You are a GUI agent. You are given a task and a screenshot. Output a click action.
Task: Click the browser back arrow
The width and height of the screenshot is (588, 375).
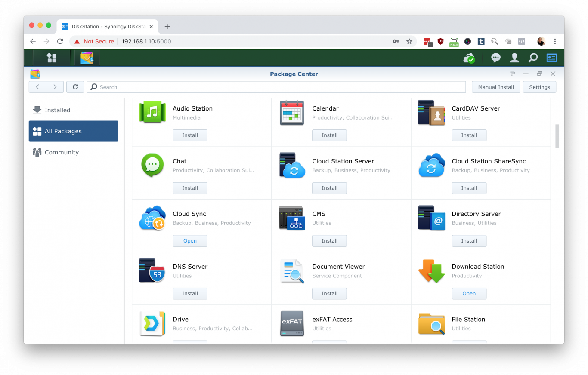point(33,41)
